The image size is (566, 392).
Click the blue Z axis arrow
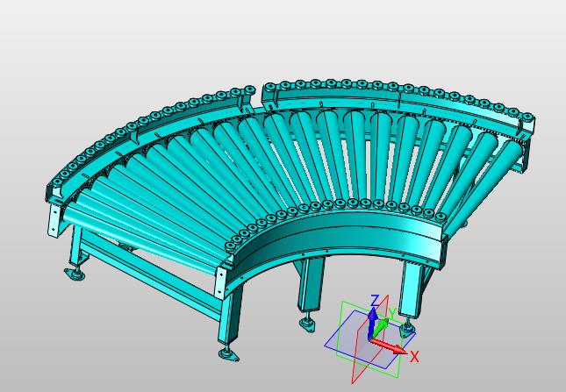click(372, 322)
